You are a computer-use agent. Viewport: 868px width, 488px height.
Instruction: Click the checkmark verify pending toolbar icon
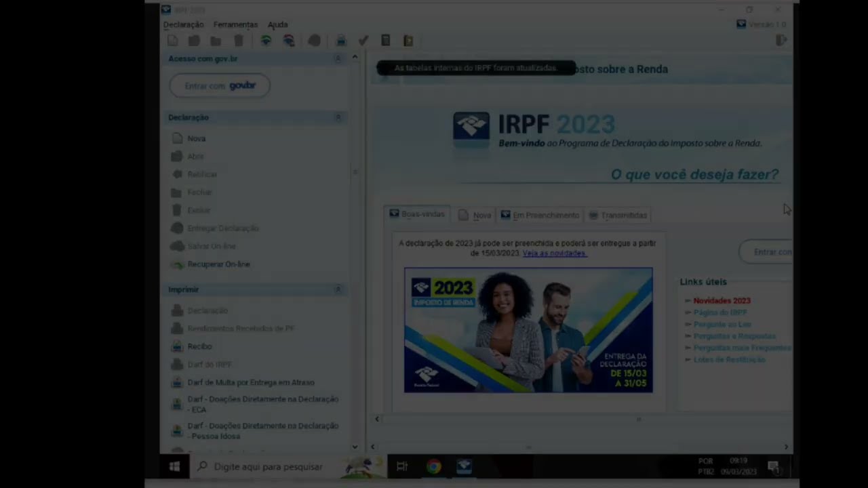coord(363,41)
